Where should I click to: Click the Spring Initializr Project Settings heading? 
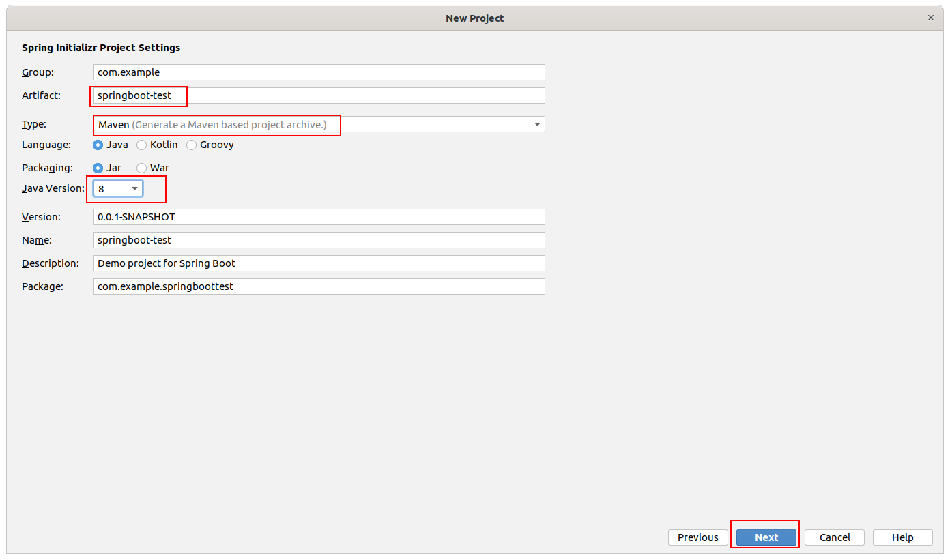click(x=101, y=48)
